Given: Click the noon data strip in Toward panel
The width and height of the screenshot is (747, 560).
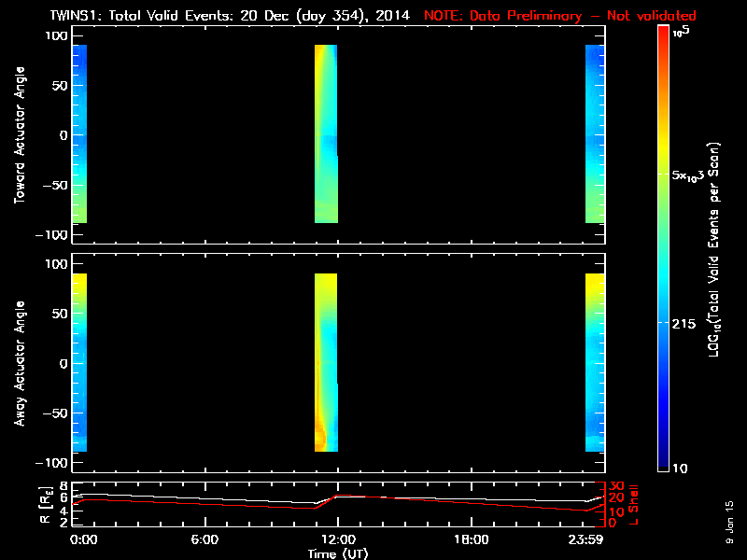Looking at the screenshot, I should [326, 133].
